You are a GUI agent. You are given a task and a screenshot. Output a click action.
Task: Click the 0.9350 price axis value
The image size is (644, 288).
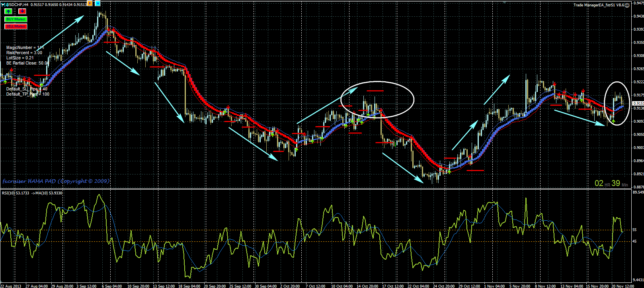[638, 43]
